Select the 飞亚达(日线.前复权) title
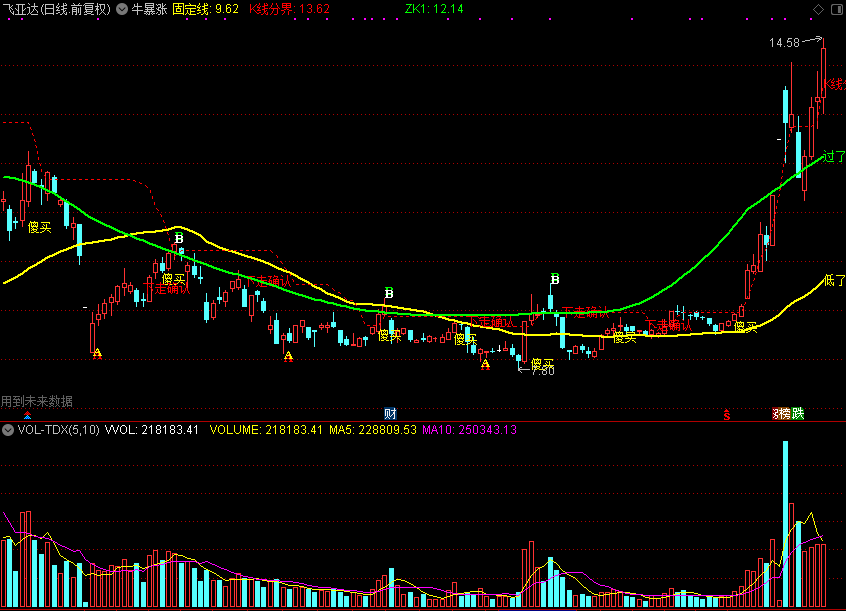 pos(56,9)
